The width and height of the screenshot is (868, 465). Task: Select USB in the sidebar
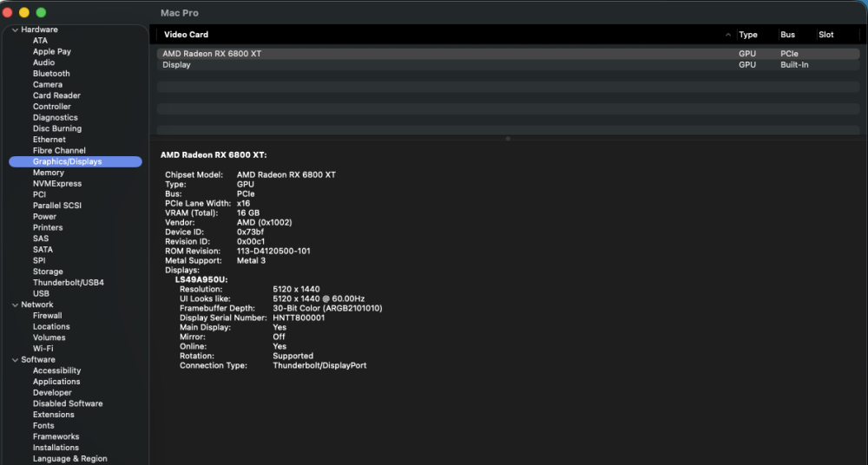(x=41, y=294)
